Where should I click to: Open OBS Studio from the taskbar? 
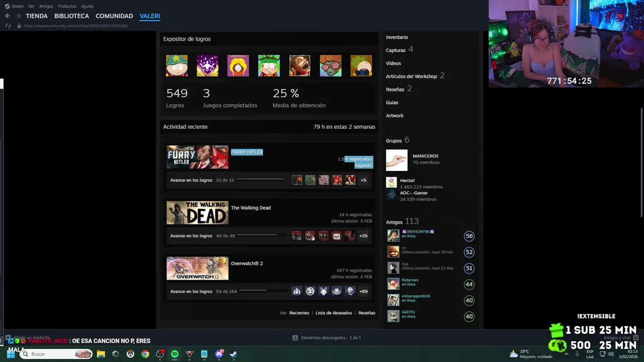coord(160,354)
